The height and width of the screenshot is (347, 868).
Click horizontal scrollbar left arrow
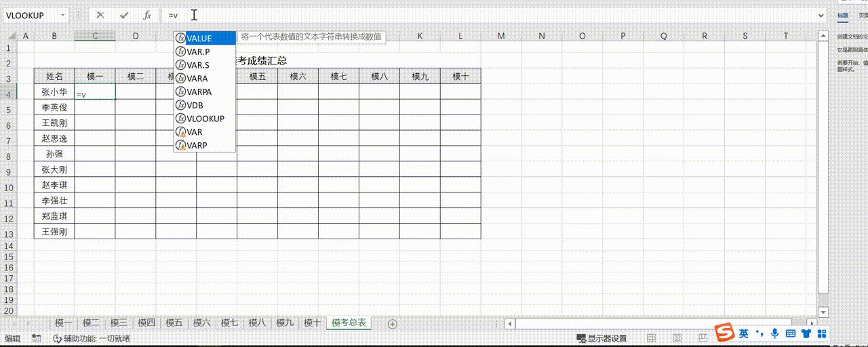pyautogui.click(x=511, y=324)
